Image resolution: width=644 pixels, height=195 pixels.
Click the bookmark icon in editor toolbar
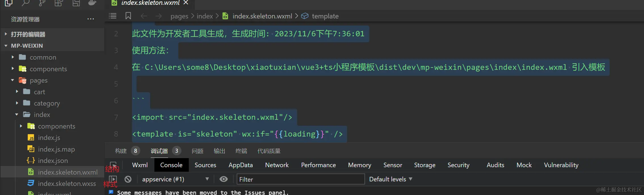(x=128, y=16)
